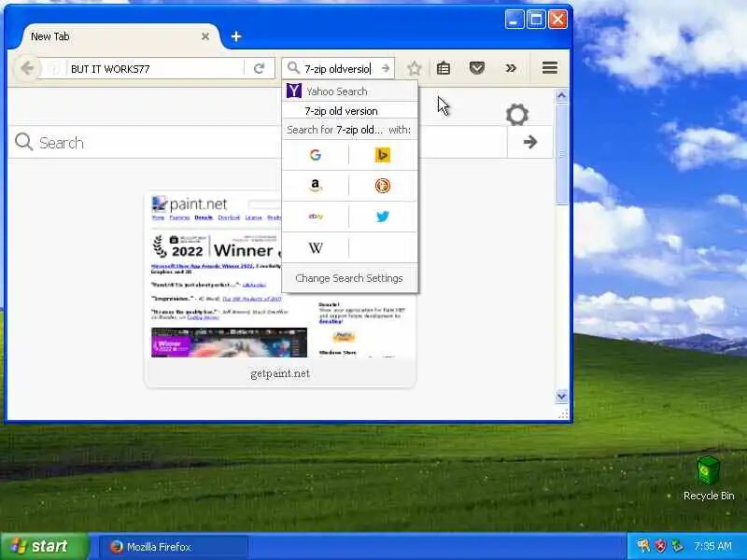Expand the toolbar overflow chevron
Image resolution: width=747 pixels, height=560 pixels.
click(511, 68)
